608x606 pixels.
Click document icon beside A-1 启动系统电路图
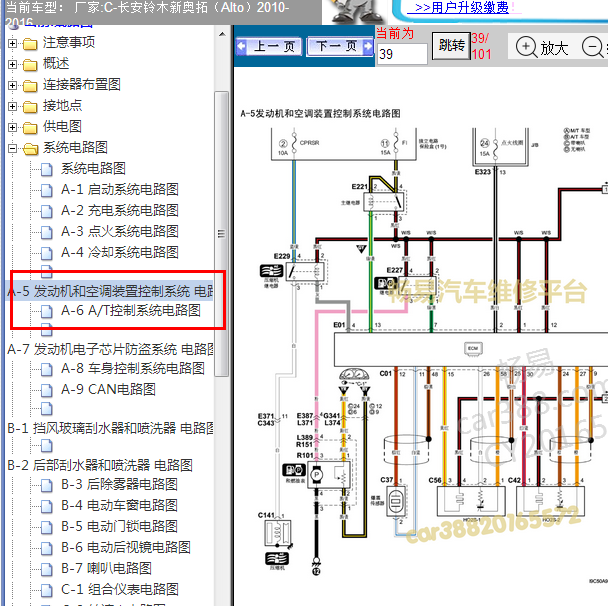coord(47,190)
